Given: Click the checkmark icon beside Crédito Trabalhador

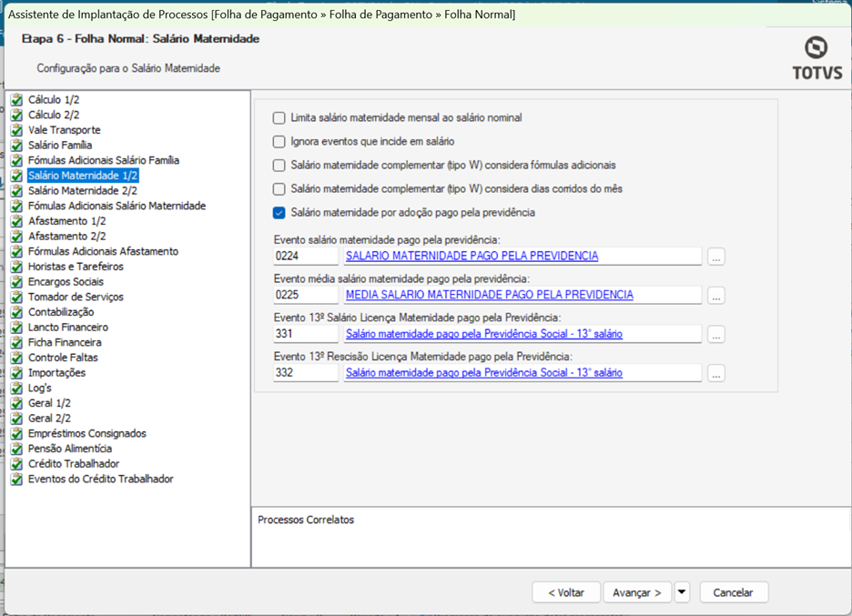Looking at the screenshot, I should (16, 464).
